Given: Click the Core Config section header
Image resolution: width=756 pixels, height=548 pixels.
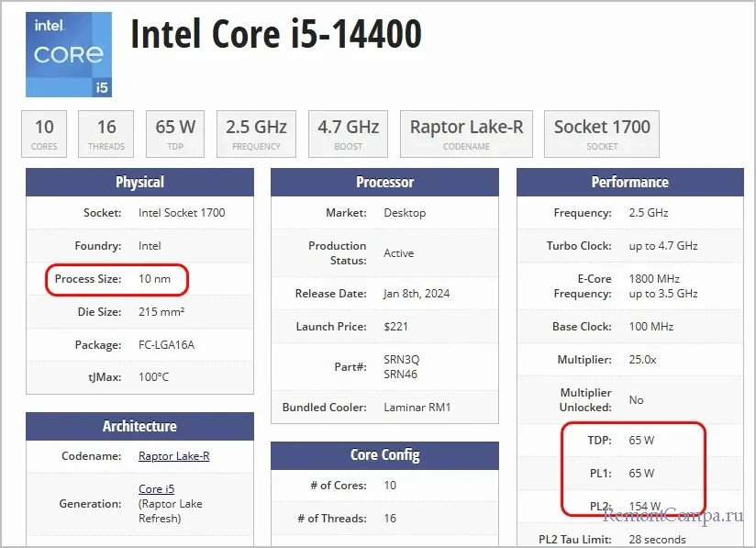Looking at the screenshot, I should coord(384,455).
